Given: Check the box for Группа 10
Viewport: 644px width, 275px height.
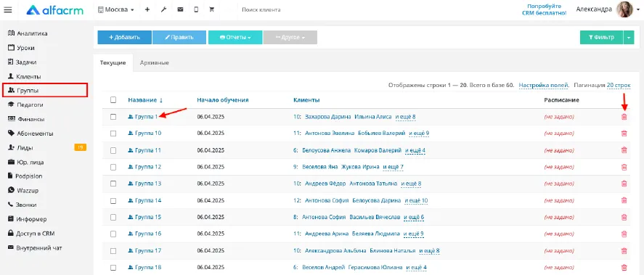Looking at the screenshot, I should [x=113, y=134].
